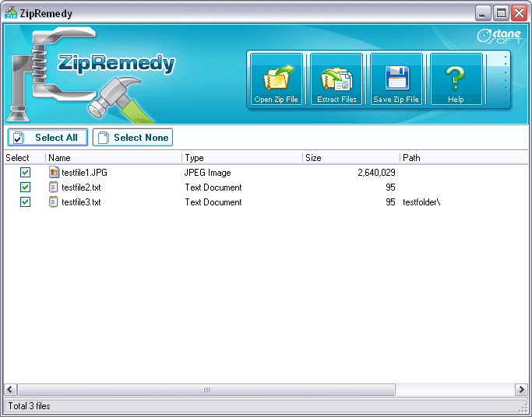
Task: Open a zip archive with Open Zip File
Action: [x=277, y=79]
